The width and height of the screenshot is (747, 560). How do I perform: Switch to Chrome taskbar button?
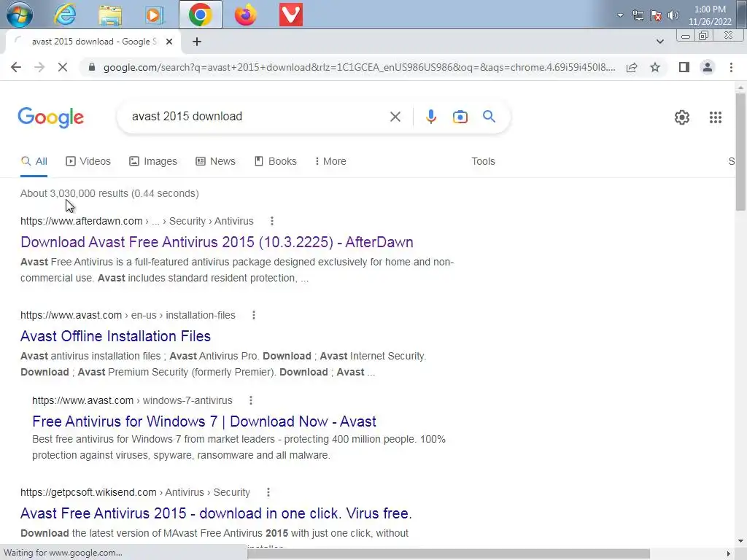[201, 15]
